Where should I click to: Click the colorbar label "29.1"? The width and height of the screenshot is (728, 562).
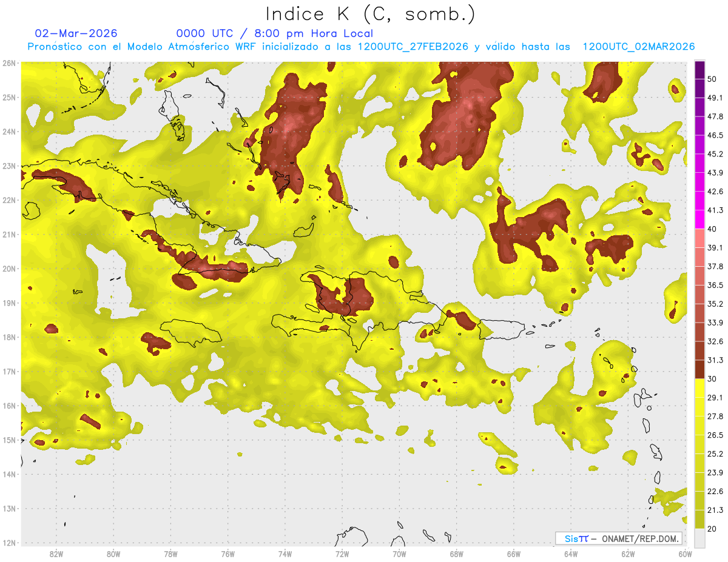(715, 397)
